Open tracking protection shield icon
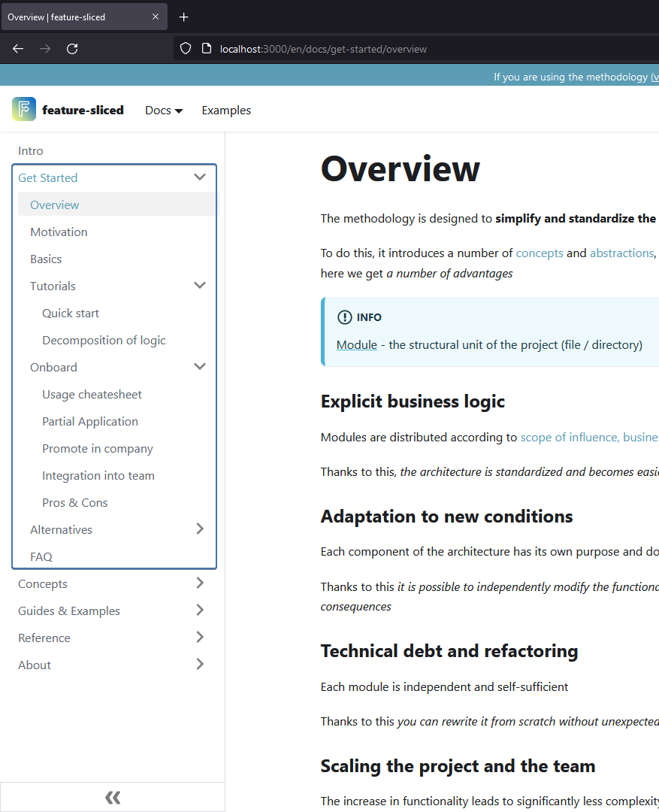Image resolution: width=659 pixels, height=812 pixels. [185, 48]
